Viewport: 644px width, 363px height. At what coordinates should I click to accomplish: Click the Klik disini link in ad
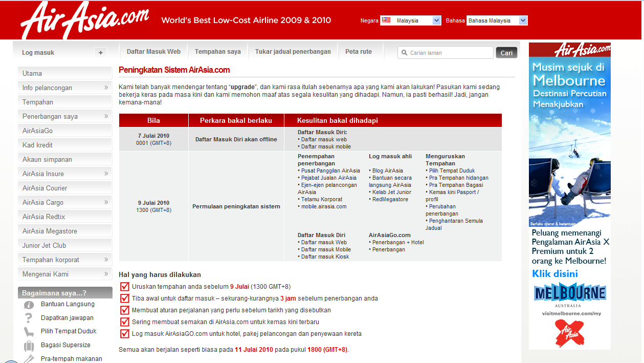pos(555,273)
